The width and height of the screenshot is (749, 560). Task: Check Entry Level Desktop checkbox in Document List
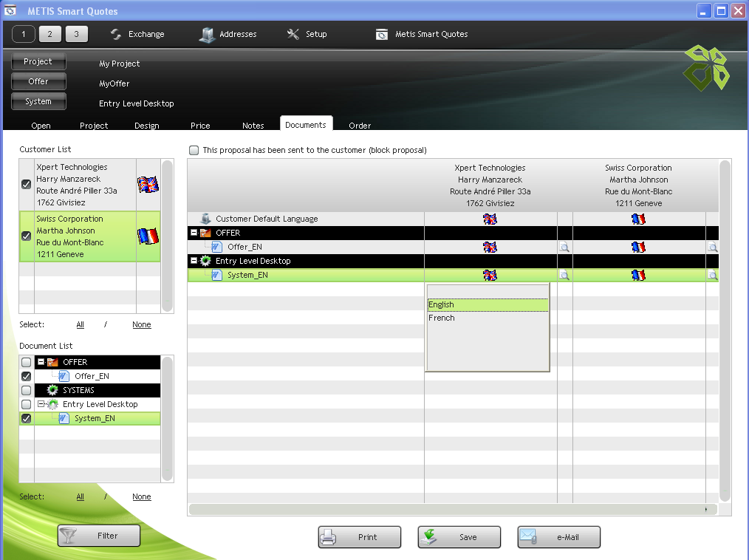[x=27, y=404]
